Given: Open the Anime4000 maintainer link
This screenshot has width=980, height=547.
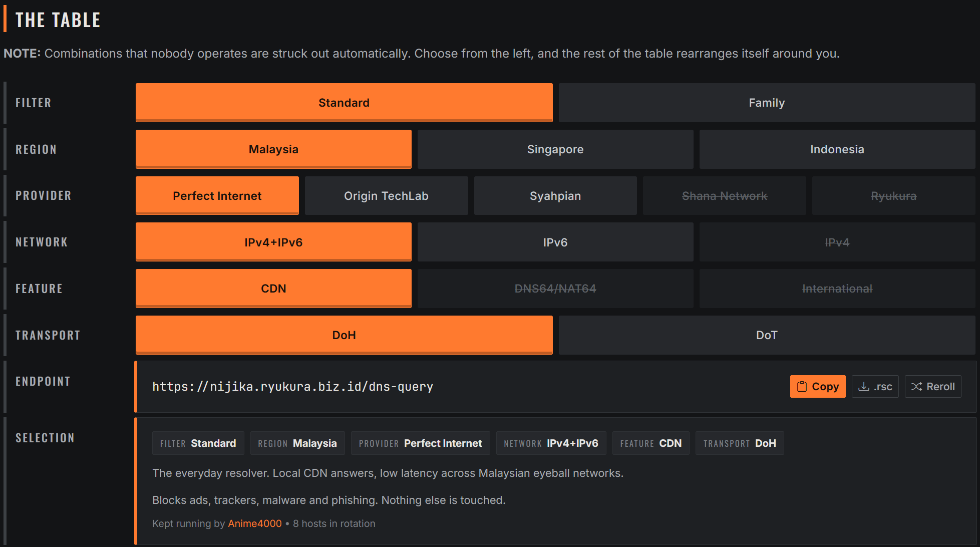Looking at the screenshot, I should 255,523.
